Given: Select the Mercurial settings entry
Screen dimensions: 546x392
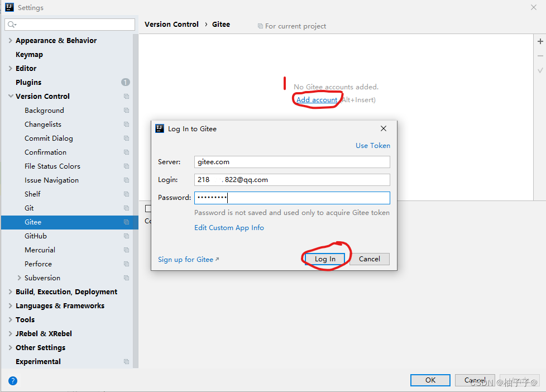Looking at the screenshot, I should tap(40, 250).
